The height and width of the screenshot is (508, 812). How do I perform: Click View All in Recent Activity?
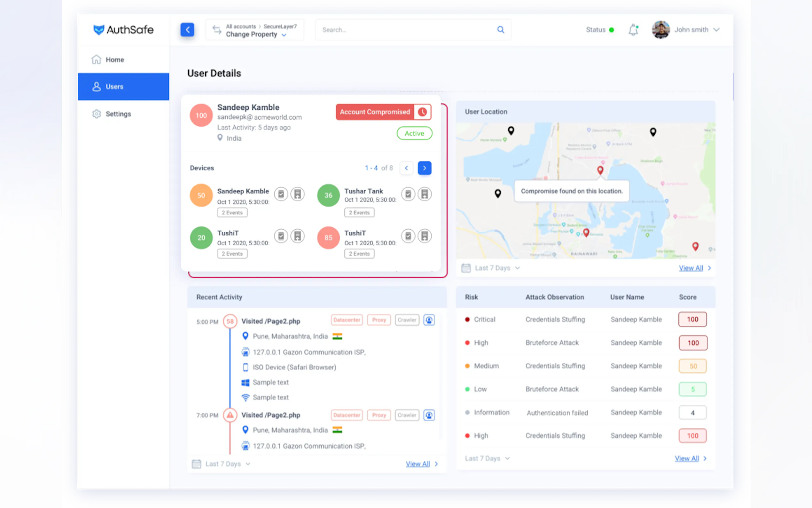[418, 464]
